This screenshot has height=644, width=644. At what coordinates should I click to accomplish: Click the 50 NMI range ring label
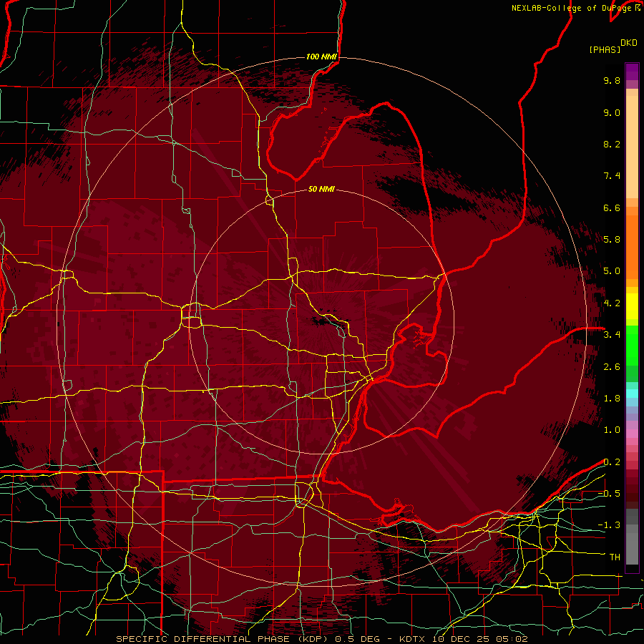[321, 189]
